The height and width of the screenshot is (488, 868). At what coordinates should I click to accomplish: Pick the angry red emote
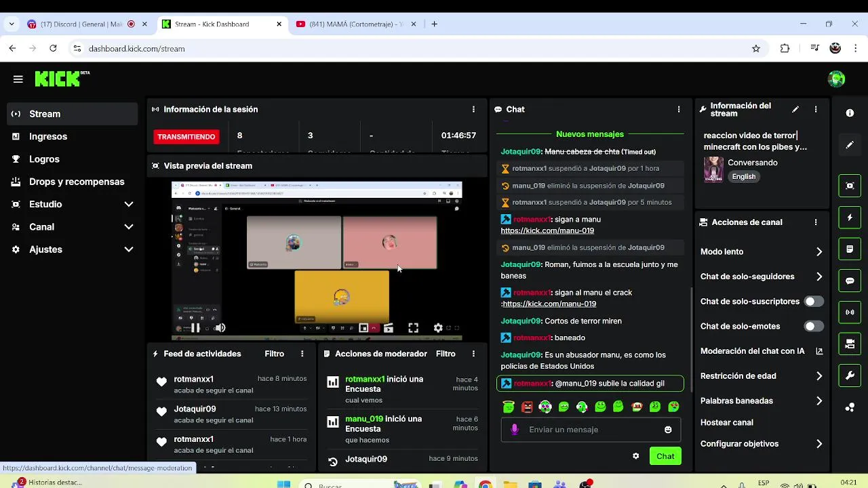[527, 407]
